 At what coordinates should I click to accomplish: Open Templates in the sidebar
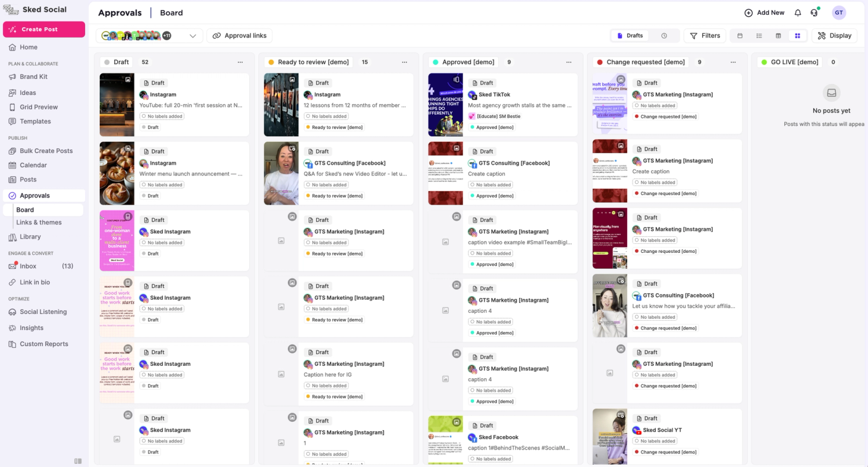35,121
